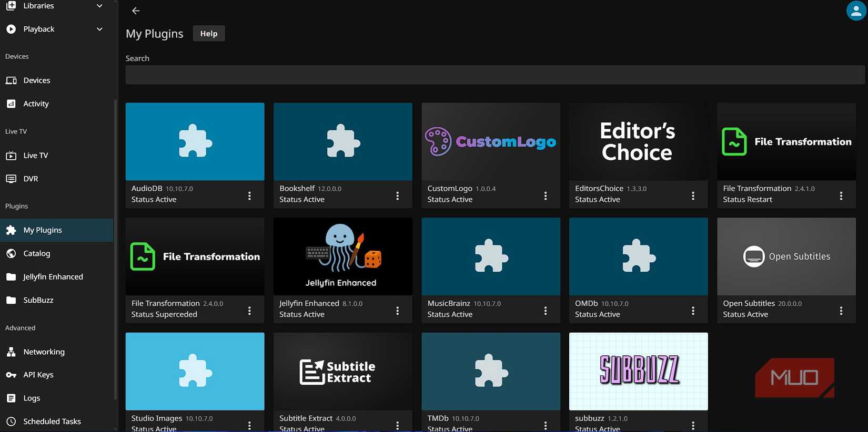Click the 'Status Superceded' text
Viewport: 868px width, 432px height.
(x=164, y=314)
